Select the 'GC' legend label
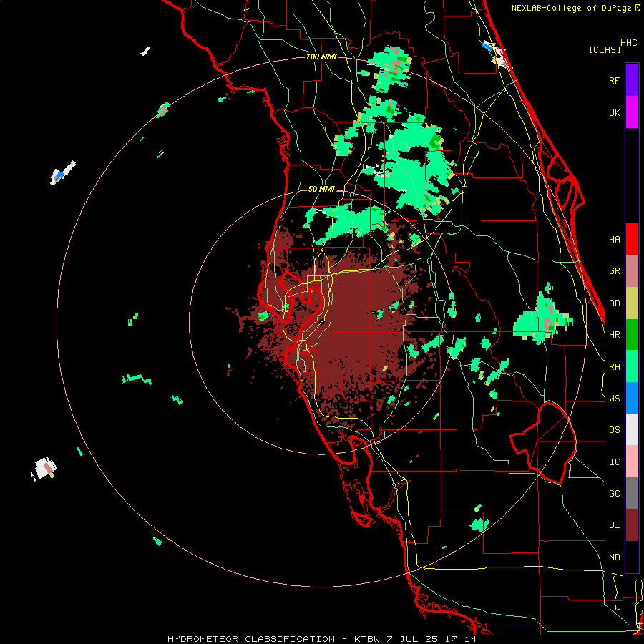The height and width of the screenshot is (644, 644). [614, 494]
